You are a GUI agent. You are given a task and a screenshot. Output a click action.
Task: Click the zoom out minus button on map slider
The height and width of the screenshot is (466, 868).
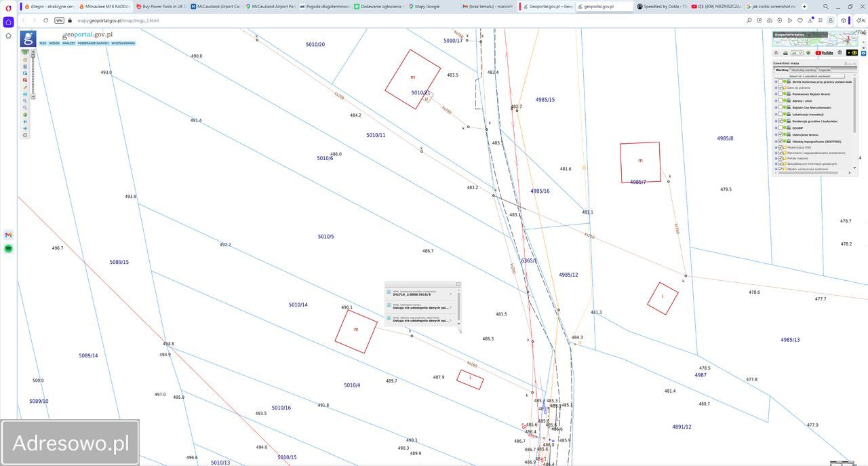[33, 96]
